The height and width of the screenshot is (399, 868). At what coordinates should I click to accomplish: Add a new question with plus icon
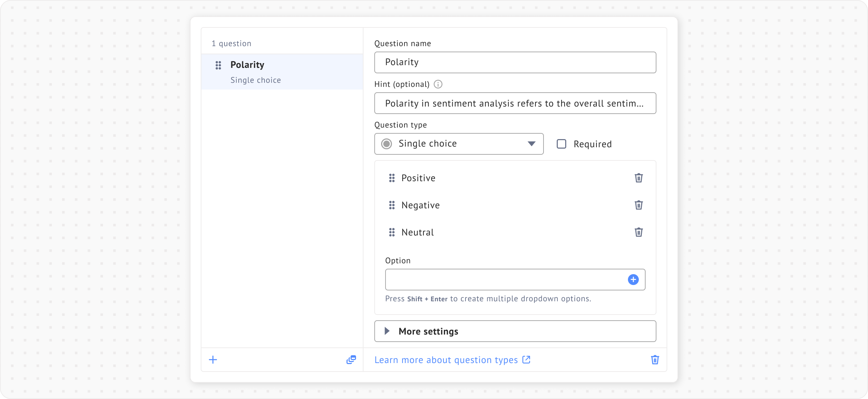coord(213,360)
